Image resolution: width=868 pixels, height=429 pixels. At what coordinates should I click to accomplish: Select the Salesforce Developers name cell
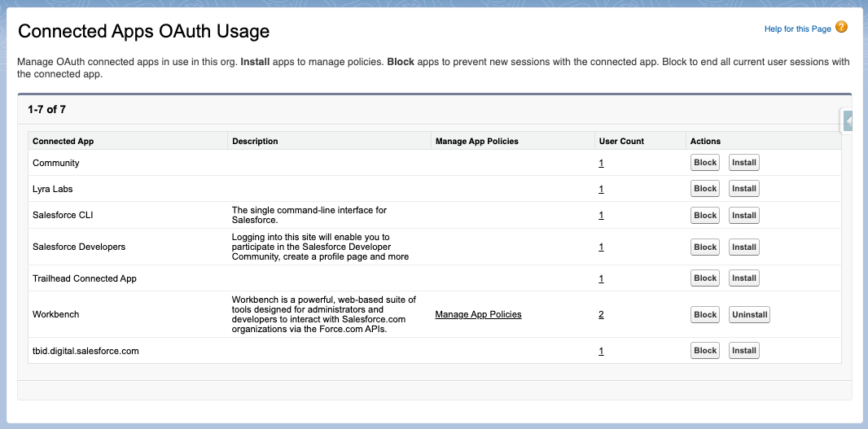pyautogui.click(x=128, y=247)
